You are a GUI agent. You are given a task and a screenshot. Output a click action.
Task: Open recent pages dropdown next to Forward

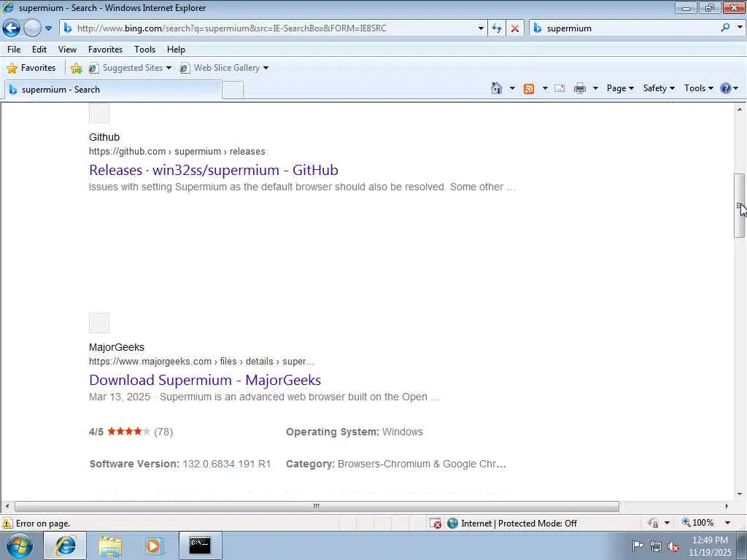click(48, 28)
